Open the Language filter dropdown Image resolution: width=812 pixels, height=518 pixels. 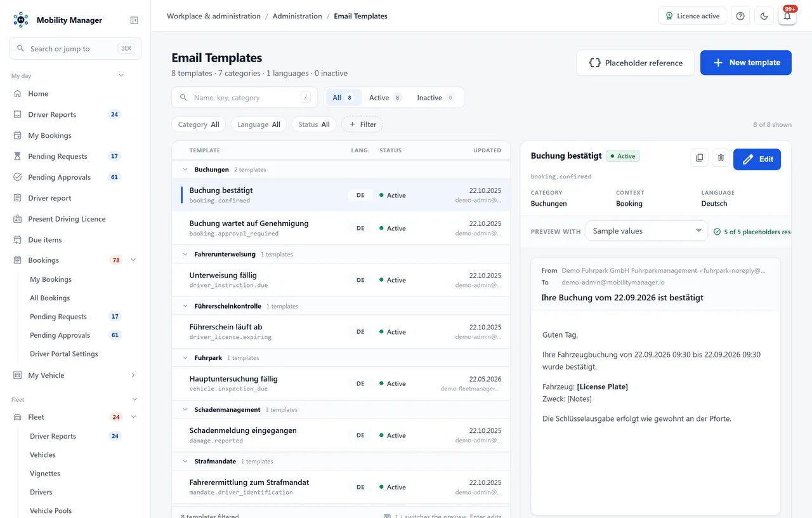point(259,124)
